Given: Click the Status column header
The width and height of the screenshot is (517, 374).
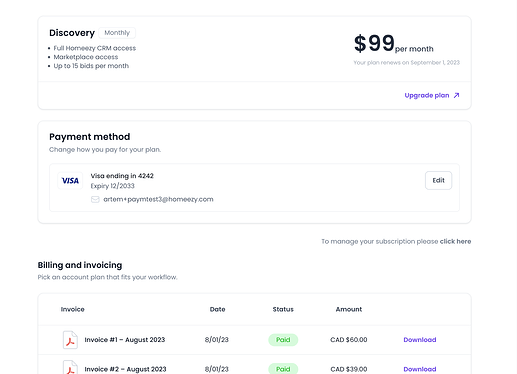Looking at the screenshot, I should 283,309.
